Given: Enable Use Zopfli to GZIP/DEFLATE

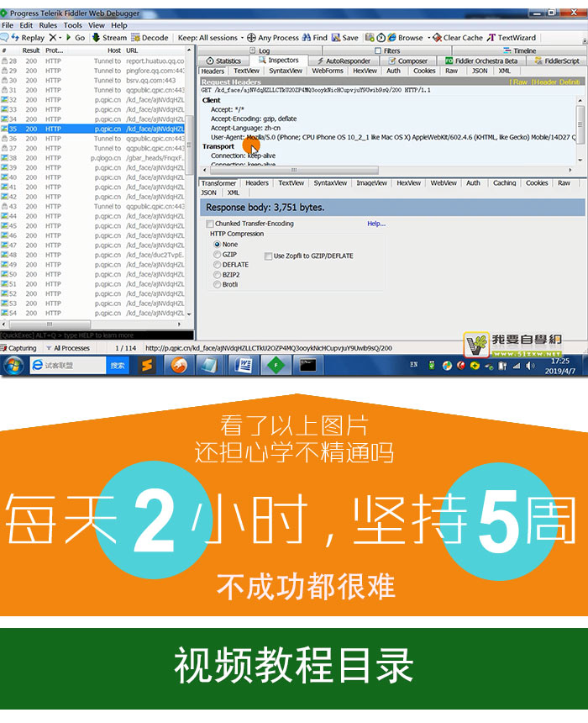Looking at the screenshot, I should [x=268, y=256].
